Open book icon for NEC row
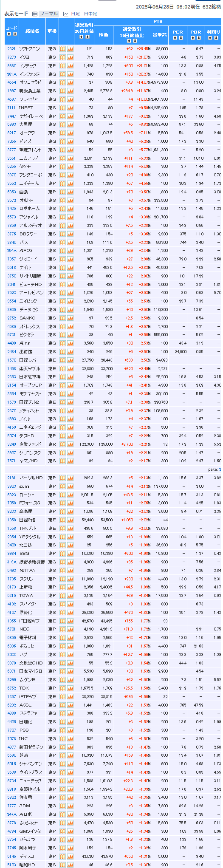This screenshot has height=868, width=223. click(x=62, y=629)
